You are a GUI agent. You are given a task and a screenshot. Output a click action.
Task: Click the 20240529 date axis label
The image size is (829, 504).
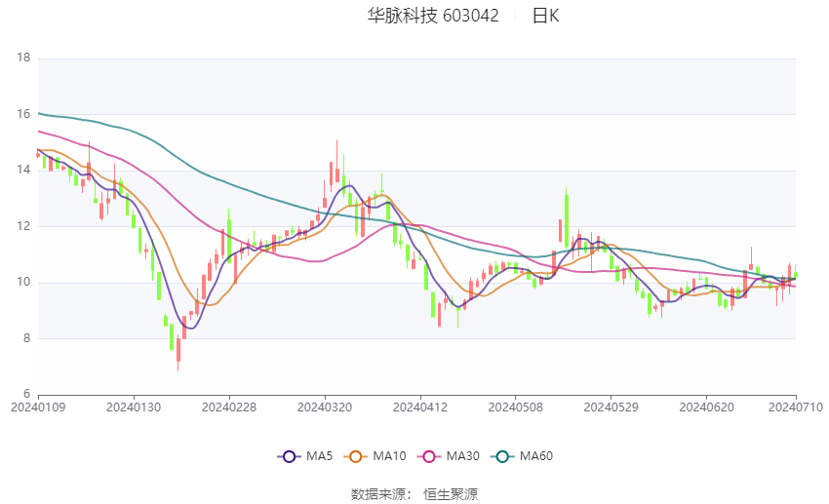(x=612, y=407)
